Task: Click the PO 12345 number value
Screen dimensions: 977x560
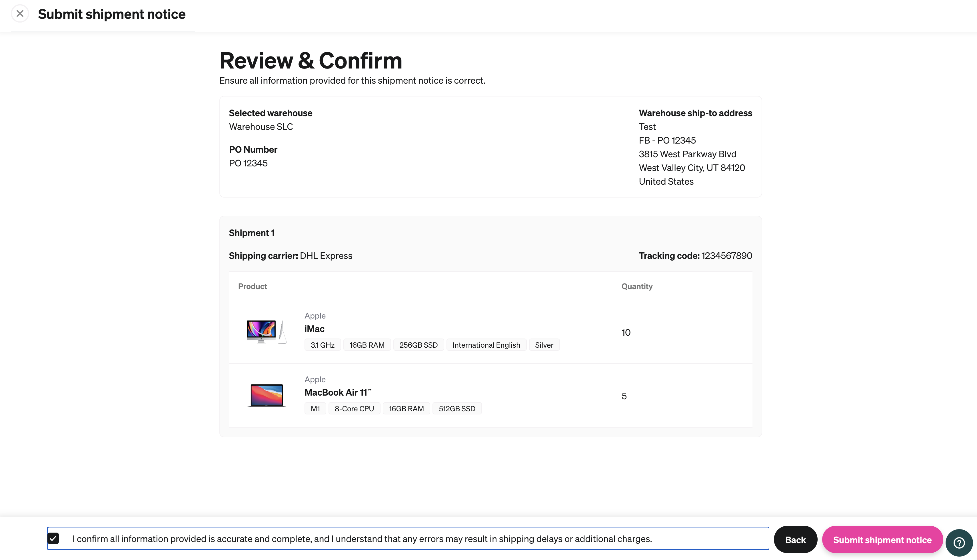Action: pos(248,163)
